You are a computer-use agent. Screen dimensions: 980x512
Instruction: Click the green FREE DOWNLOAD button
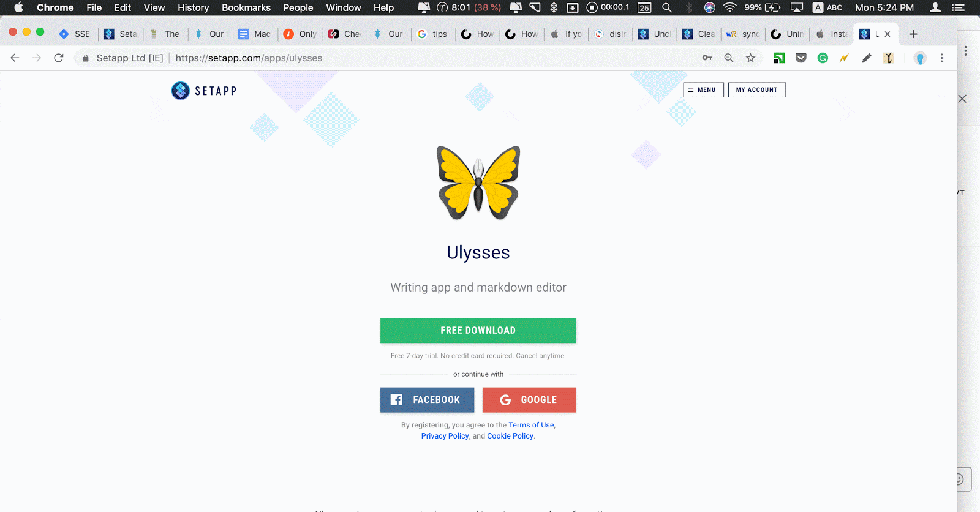tap(478, 330)
